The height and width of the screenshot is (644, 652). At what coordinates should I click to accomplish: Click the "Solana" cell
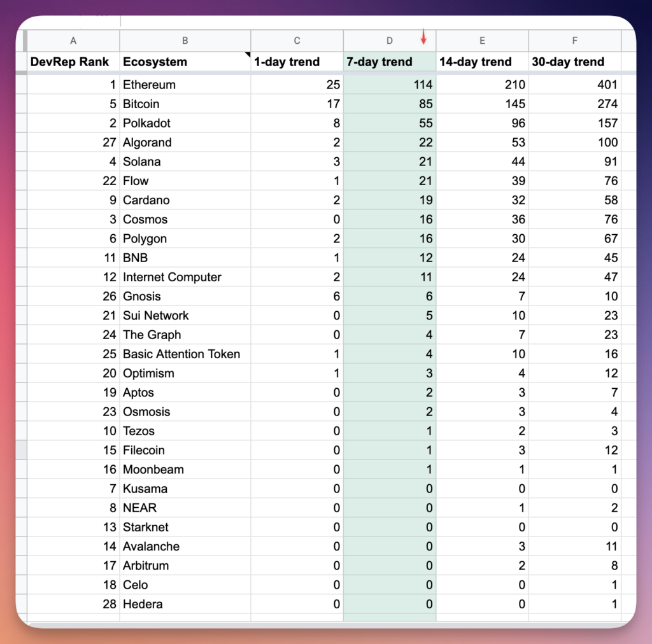[x=185, y=162]
